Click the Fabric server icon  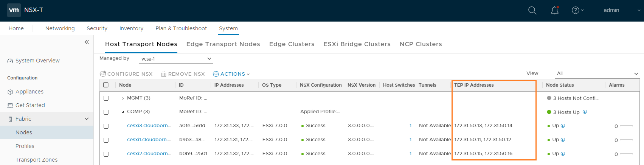(10, 119)
